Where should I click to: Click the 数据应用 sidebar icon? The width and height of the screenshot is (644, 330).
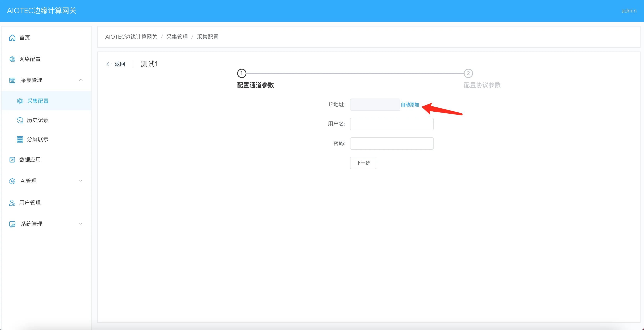[12, 160]
